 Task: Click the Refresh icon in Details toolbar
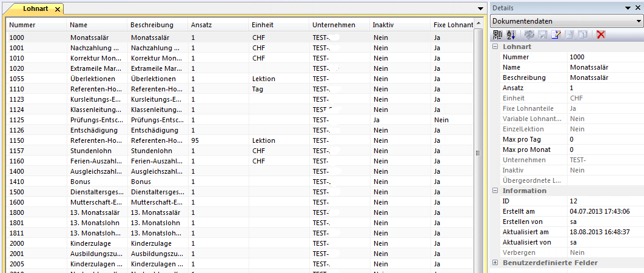click(529, 35)
